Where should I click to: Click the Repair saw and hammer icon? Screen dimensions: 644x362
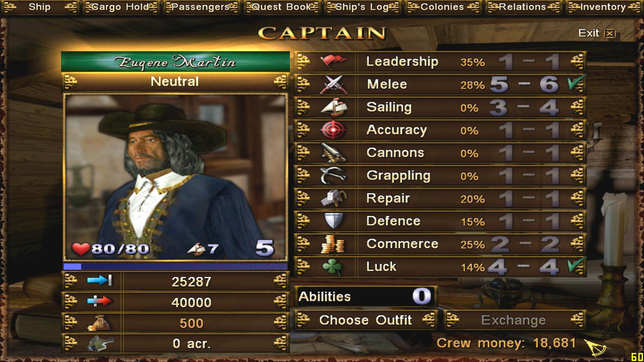pos(333,198)
